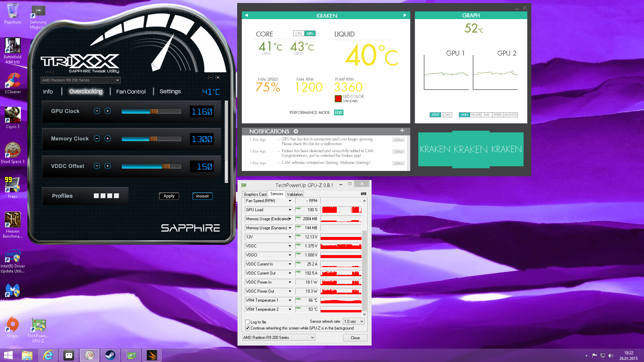Switch core temperature view to GPU

pyautogui.click(x=310, y=34)
